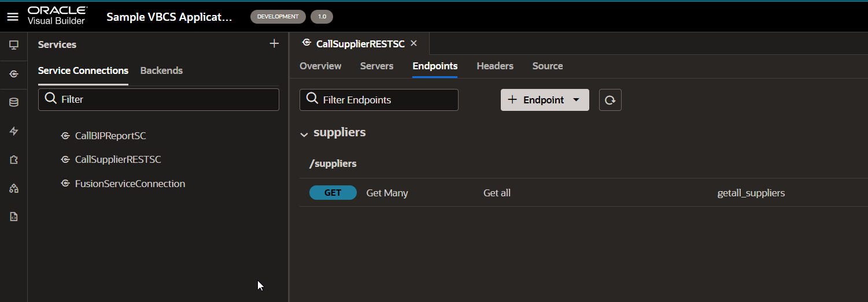
Task: Select the Endpoints tab
Action: 435,66
